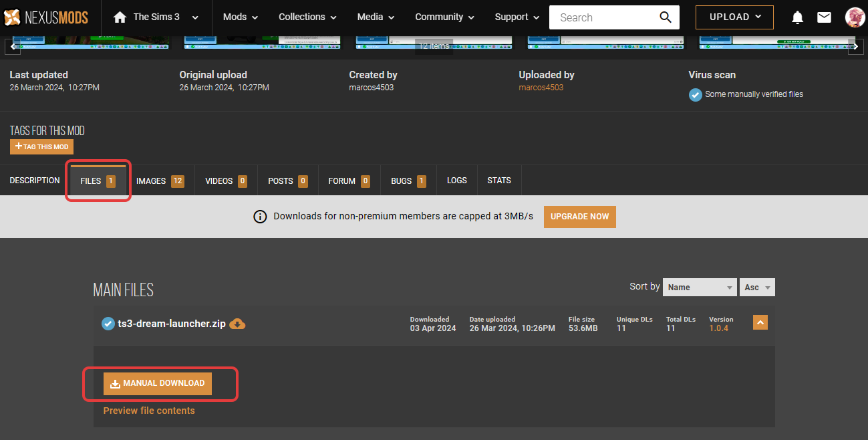Image resolution: width=868 pixels, height=440 pixels.
Task: Open the user avatar menu
Action: pyautogui.click(x=855, y=17)
